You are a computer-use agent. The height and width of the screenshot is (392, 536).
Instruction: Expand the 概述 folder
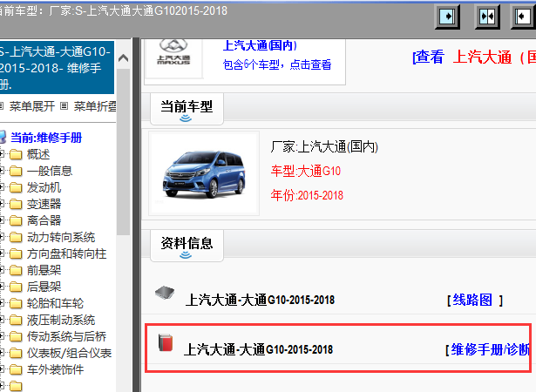2,154
